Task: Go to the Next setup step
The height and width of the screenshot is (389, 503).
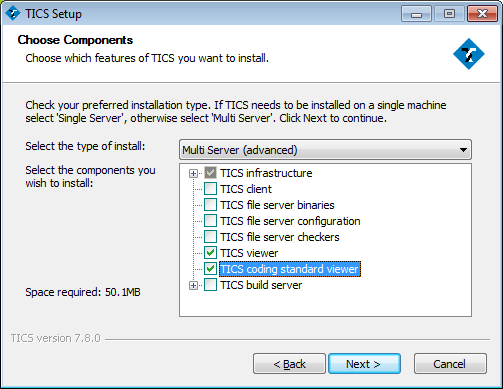Action: click(364, 364)
